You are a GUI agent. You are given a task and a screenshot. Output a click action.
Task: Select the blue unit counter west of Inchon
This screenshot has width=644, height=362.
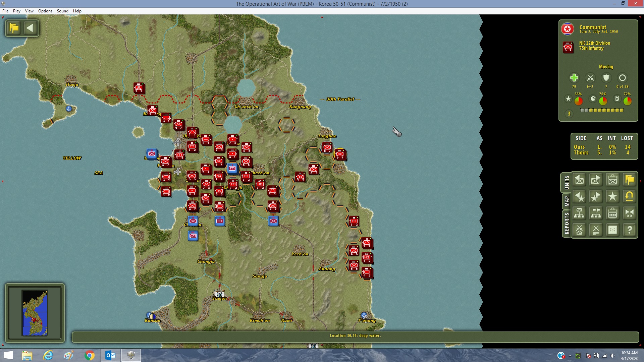(152, 154)
